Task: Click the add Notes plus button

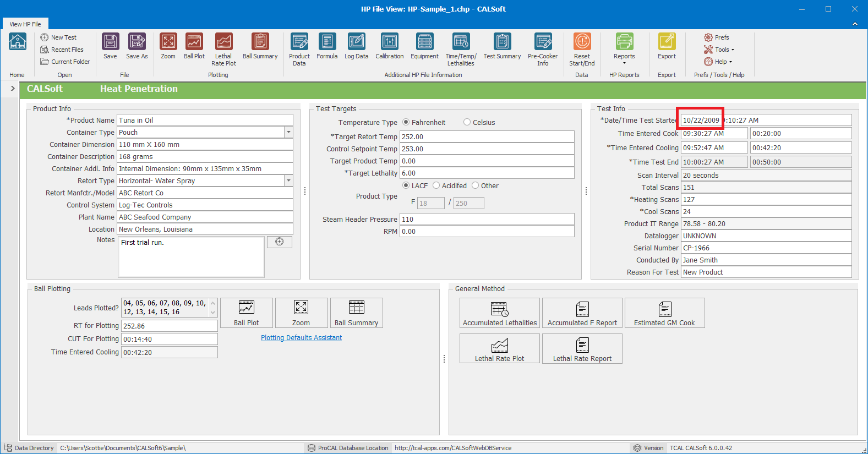Action: [280, 242]
